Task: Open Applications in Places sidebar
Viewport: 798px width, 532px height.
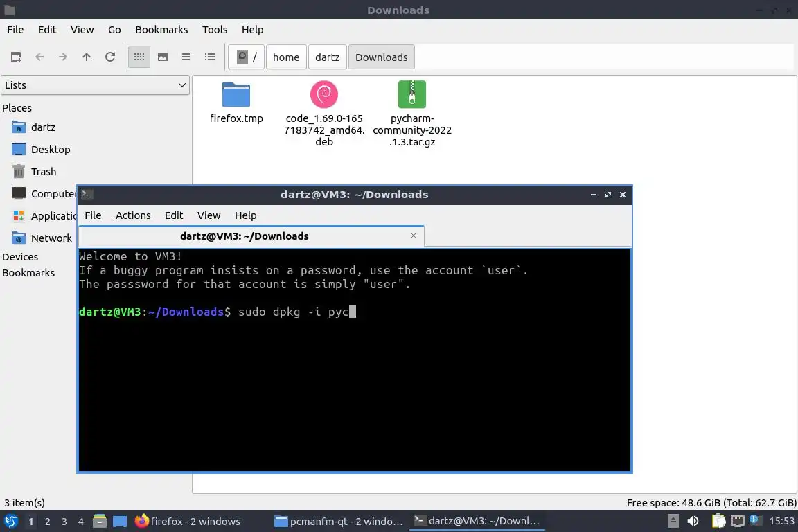Action: pos(44,216)
